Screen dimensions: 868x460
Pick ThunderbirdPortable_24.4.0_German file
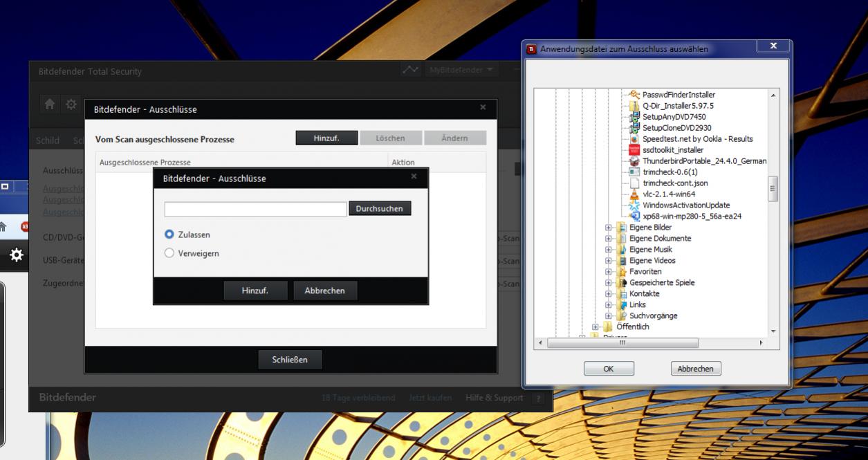coord(704,161)
